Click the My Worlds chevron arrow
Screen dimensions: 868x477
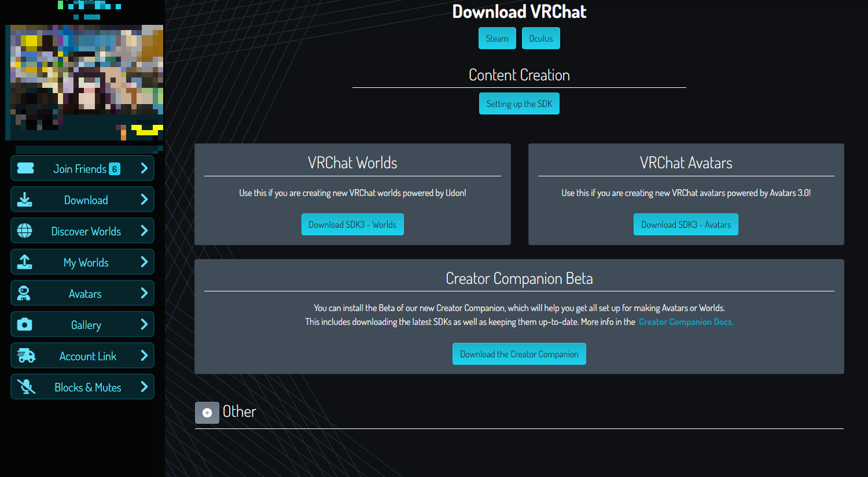pyautogui.click(x=144, y=262)
